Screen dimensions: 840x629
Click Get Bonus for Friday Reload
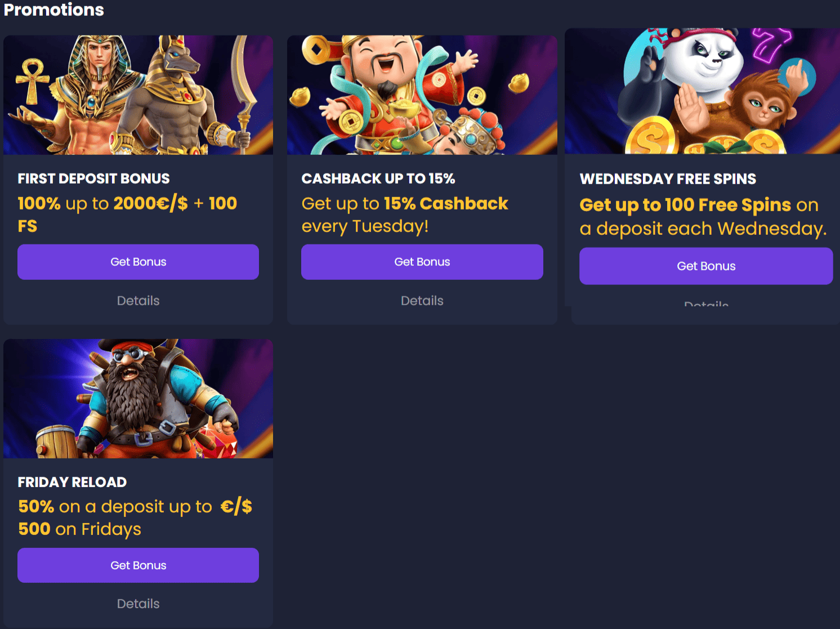(138, 565)
